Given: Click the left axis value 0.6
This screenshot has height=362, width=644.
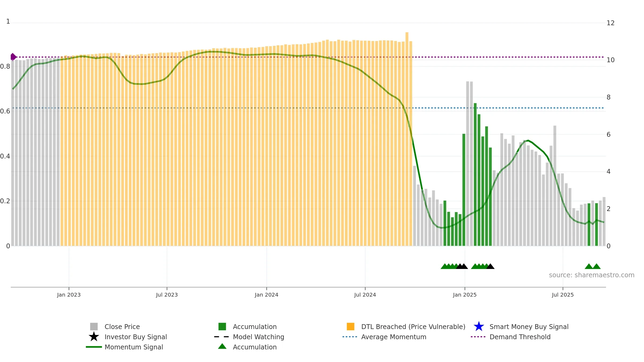Looking at the screenshot, I should point(5,111).
